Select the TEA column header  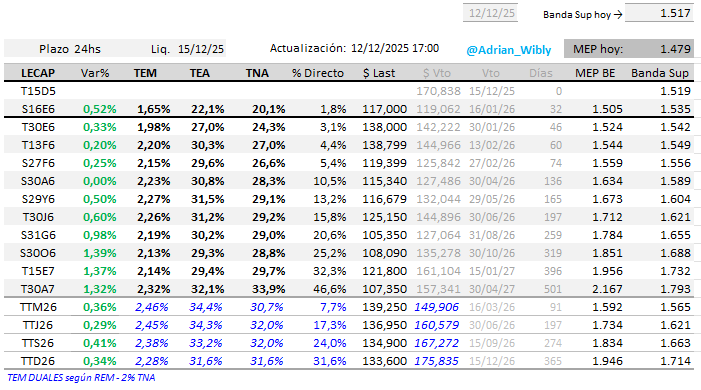[x=199, y=73]
